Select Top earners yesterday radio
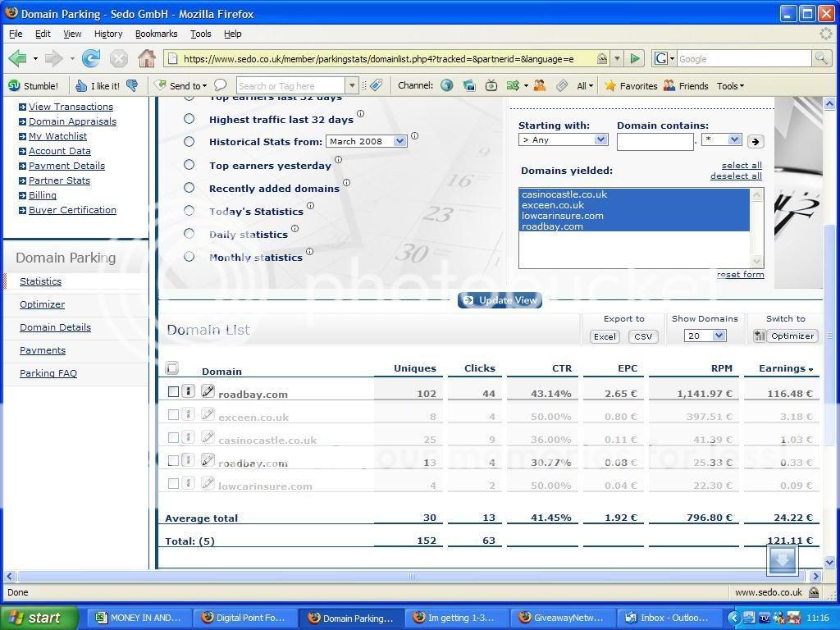This screenshot has width=840, height=630. point(189,164)
